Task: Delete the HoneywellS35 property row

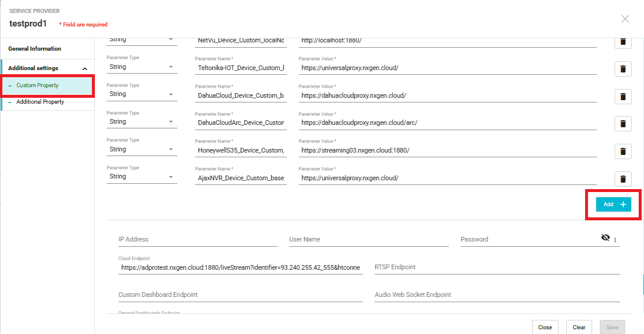Action: [623, 151]
